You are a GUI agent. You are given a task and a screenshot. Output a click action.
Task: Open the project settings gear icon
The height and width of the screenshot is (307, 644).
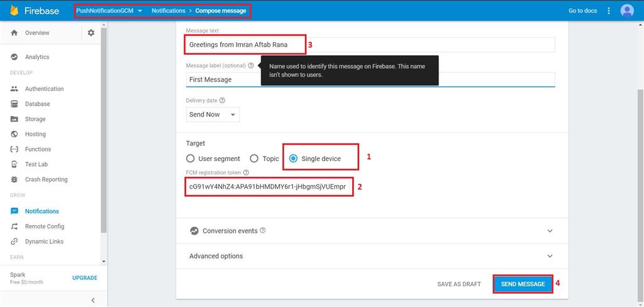pos(91,33)
